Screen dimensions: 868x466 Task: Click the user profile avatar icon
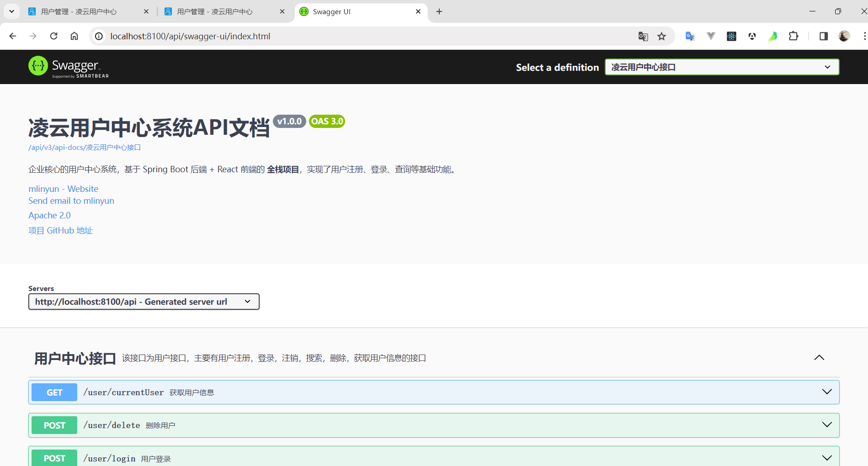[844, 36]
